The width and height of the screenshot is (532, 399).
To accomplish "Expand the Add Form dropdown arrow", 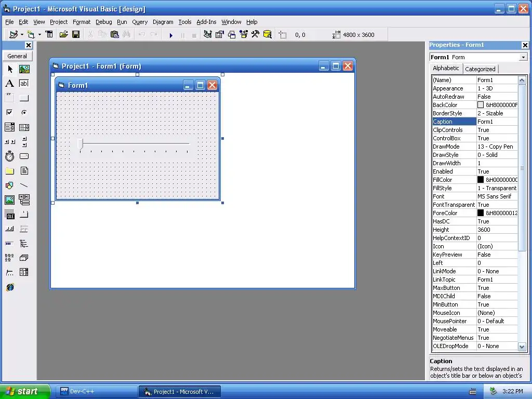I will (39, 35).
